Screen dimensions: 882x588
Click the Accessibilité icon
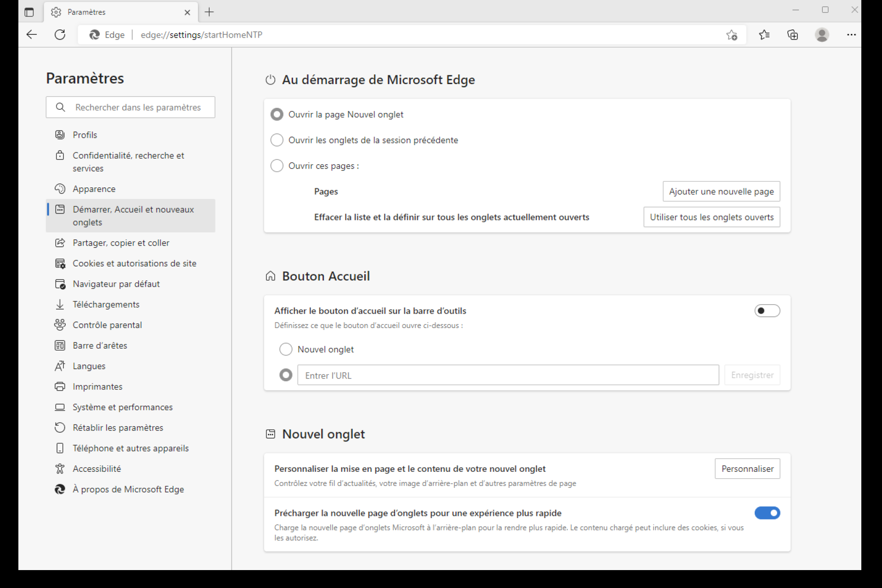click(60, 469)
